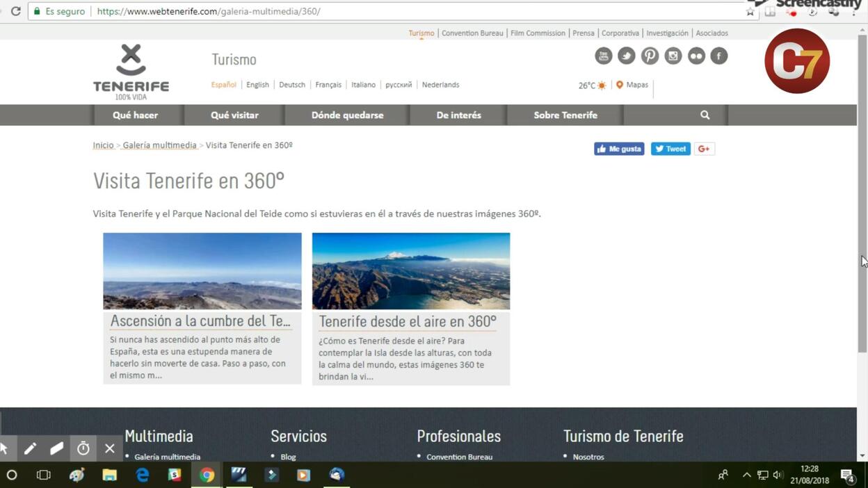The height and width of the screenshot is (488, 868).
Task: Launch Microsoft Edge from the taskbar
Action: 143,475
